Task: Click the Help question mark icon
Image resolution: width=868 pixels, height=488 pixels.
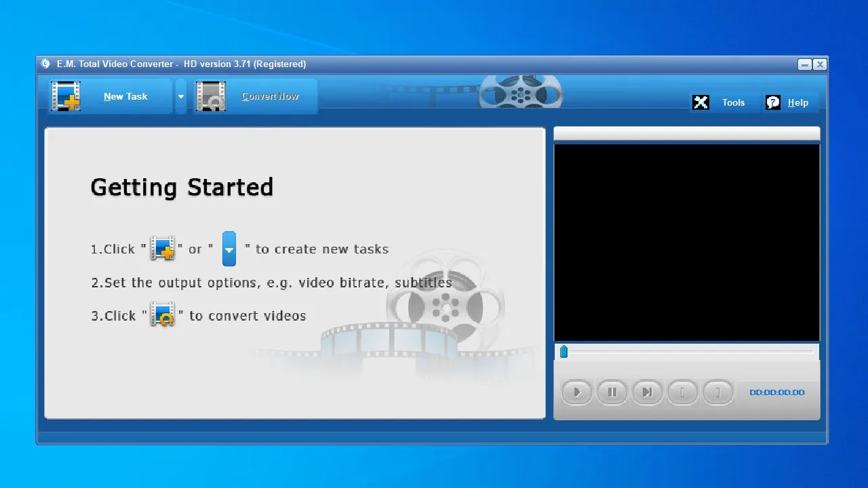Action: (x=772, y=102)
